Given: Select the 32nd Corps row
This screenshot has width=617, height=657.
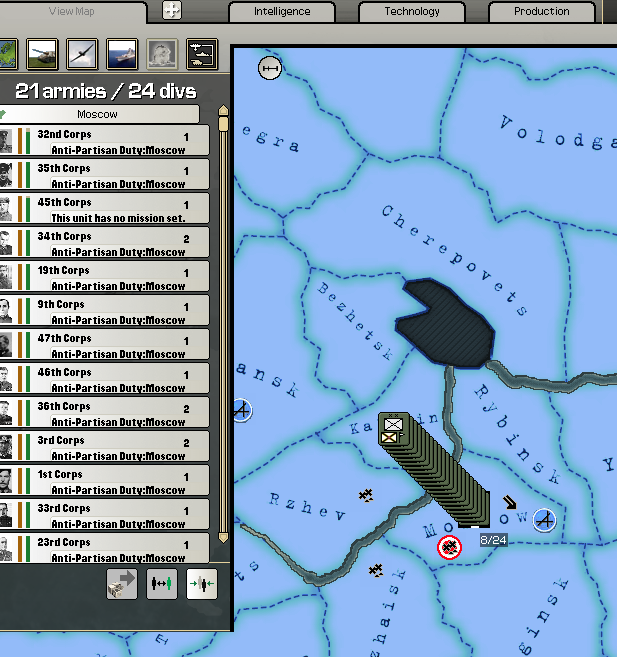Looking at the screenshot, I should pyautogui.click(x=104, y=141).
